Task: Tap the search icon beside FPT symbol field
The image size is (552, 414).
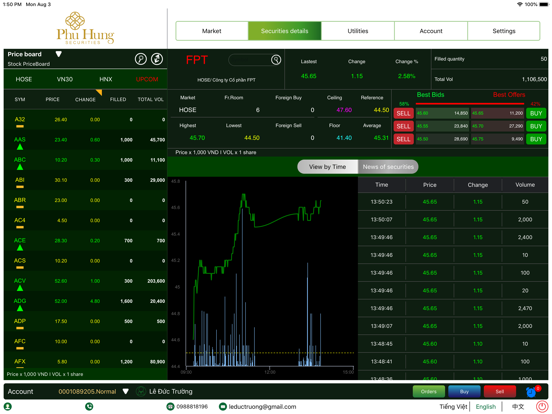Action: [276, 60]
